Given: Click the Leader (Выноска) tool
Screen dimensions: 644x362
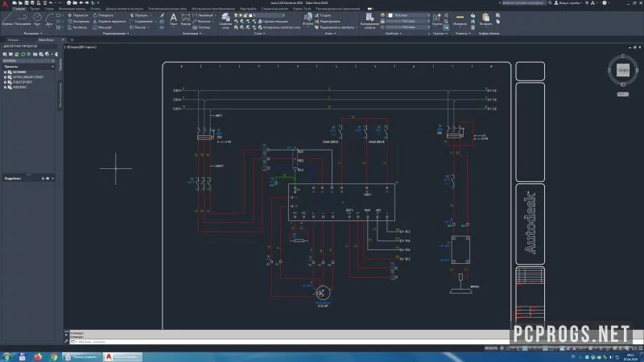Looking at the screenshot, I should click(x=202, y=22).
